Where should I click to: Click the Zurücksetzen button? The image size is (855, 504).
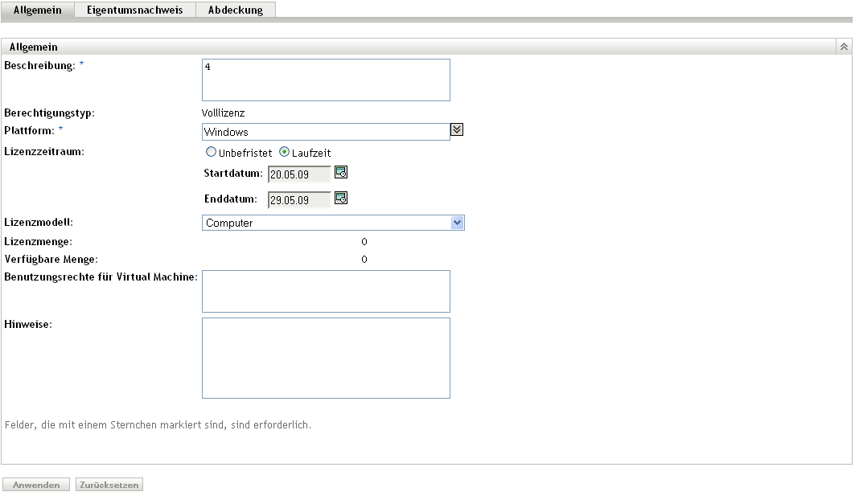109,485
